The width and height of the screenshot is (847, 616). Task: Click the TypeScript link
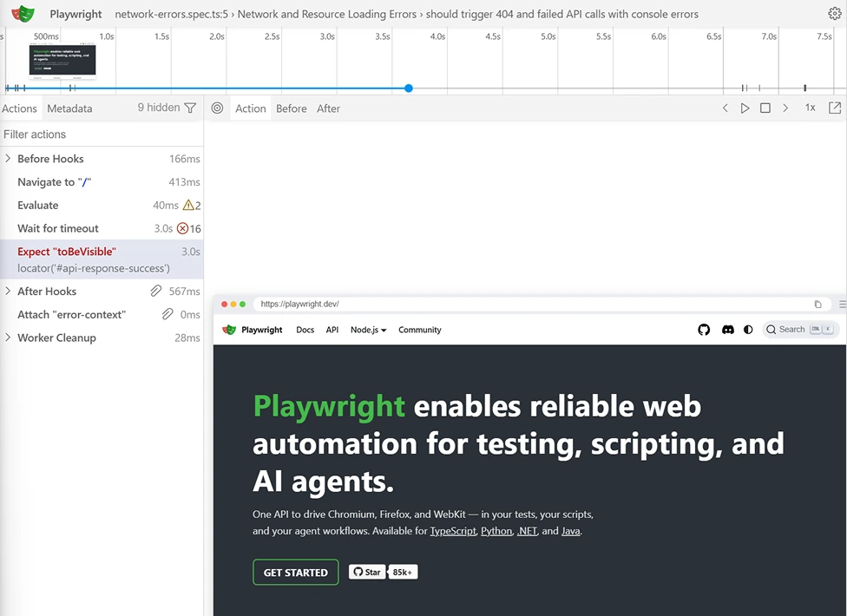pos(453,531)
